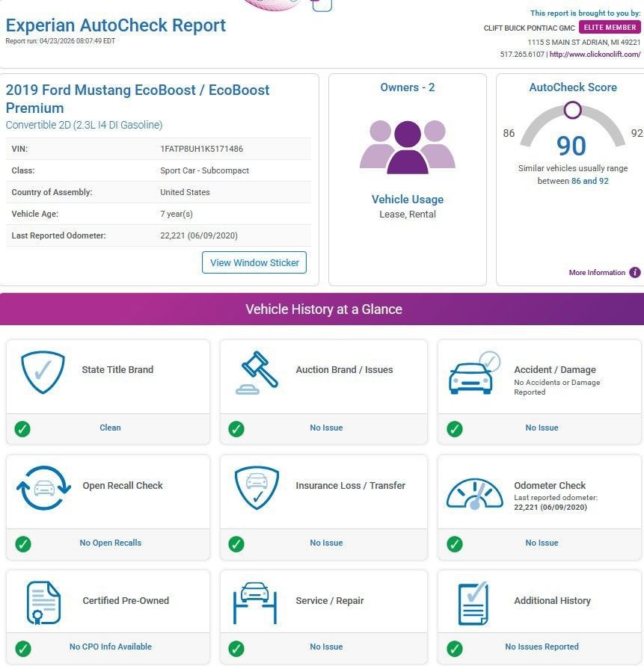Click green checkmark beside Clean title status

coord(23,428)
